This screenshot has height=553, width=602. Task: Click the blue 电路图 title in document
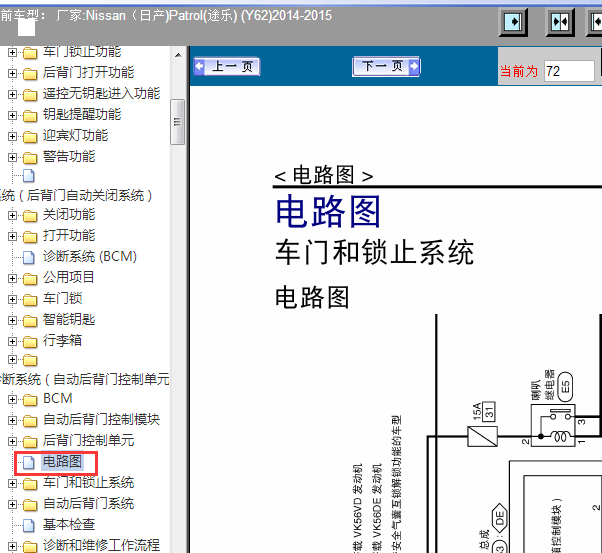point(328,212)
